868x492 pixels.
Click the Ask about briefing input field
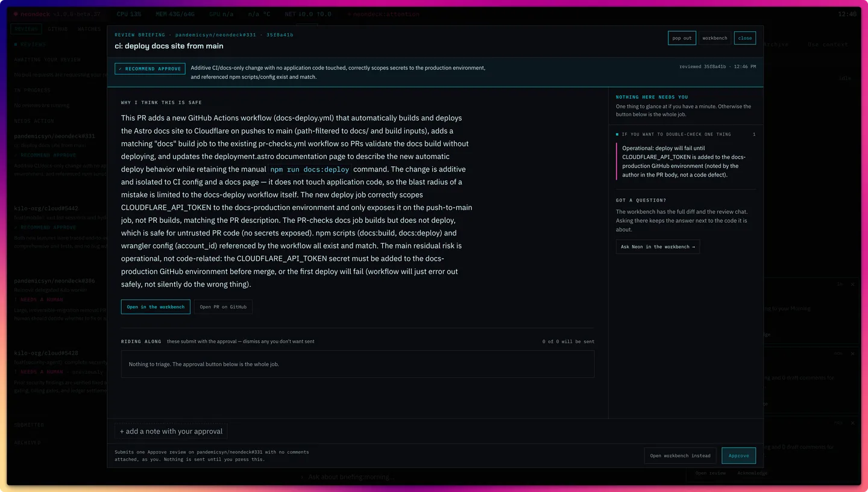point(351,477)
